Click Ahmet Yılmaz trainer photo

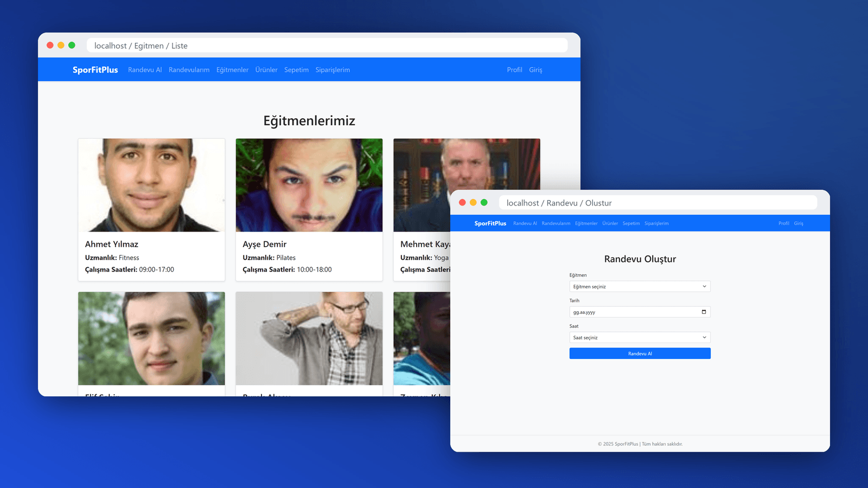point(151,185)
